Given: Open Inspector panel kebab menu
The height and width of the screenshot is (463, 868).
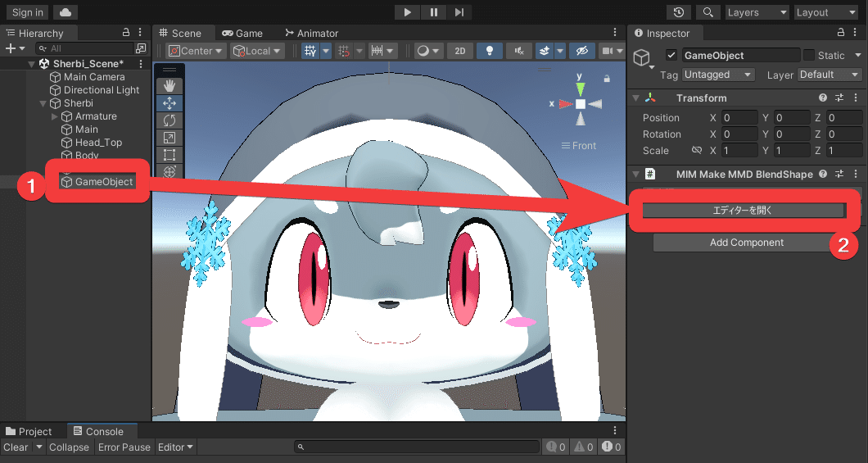Looking at the screenshot, I should point(856,33).
